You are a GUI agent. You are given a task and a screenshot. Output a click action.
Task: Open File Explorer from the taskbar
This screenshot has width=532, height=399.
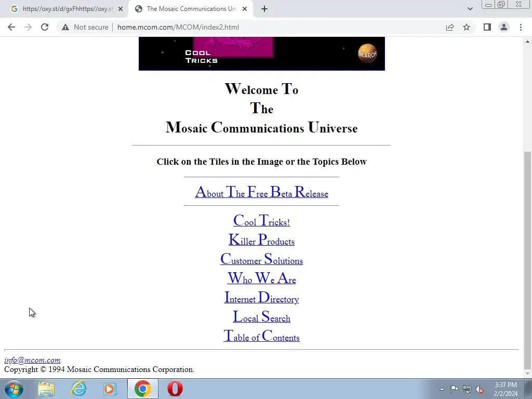(x=46, y=389)
